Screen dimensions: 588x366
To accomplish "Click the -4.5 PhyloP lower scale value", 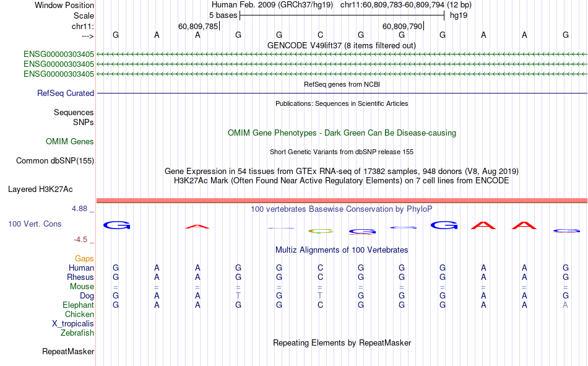I will pyautogui.click(x=80, y=240).
